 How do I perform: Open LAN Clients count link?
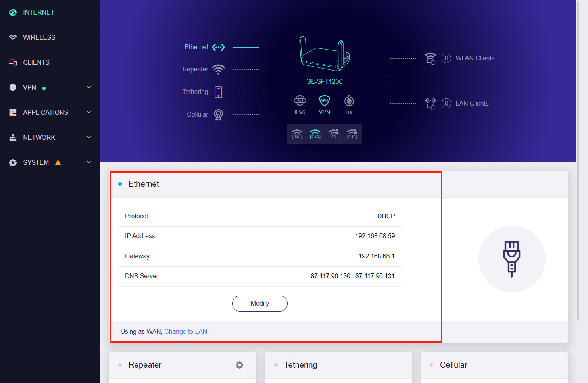(x=446, y=104)
